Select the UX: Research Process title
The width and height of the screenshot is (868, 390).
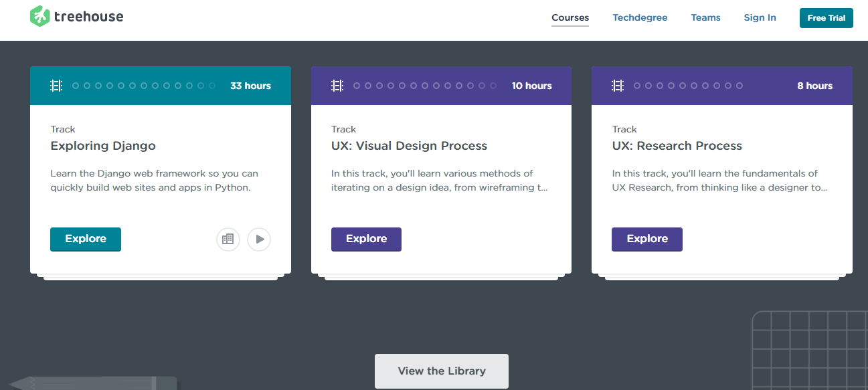point(677,146)
